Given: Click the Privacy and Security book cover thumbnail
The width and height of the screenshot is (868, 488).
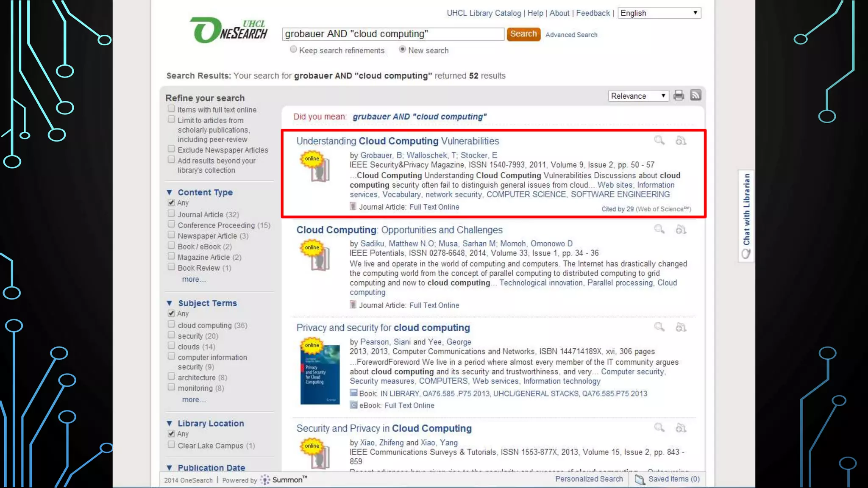Looking at the screenshot, I should click(x=320, y=374).
